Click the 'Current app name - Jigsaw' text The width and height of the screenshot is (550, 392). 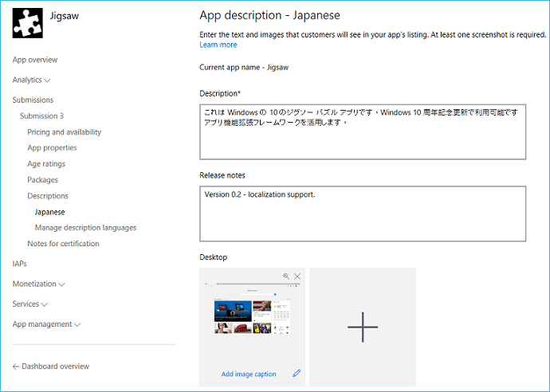244,67
